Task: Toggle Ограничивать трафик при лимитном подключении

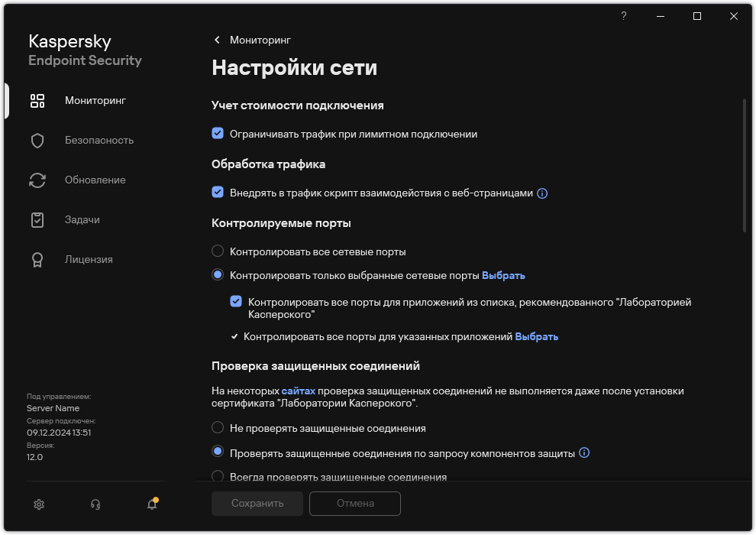Action: pos(218,134)
